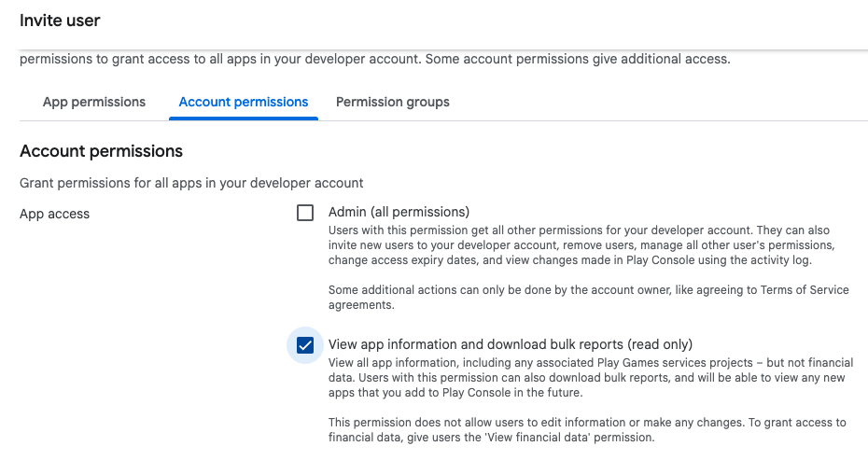This screenshot has height=460, width=868.
Task: Click the 'Admin (all permissions)' label text
Action: [x=399, y=212]
